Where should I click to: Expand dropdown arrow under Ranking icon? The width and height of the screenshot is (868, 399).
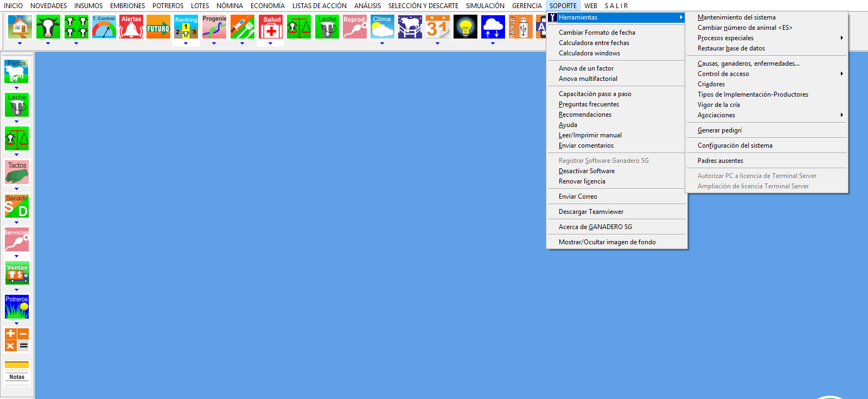[x=186, y=43]
